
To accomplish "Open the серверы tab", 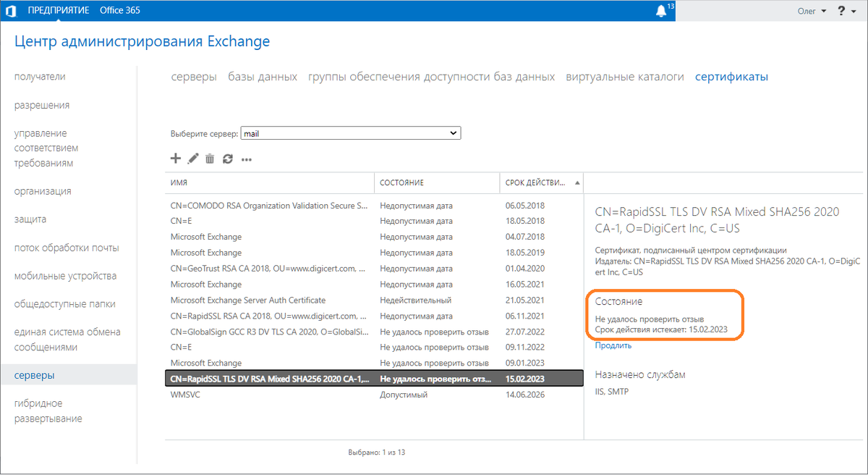I will pyautogui.click(x=194, y=77).
